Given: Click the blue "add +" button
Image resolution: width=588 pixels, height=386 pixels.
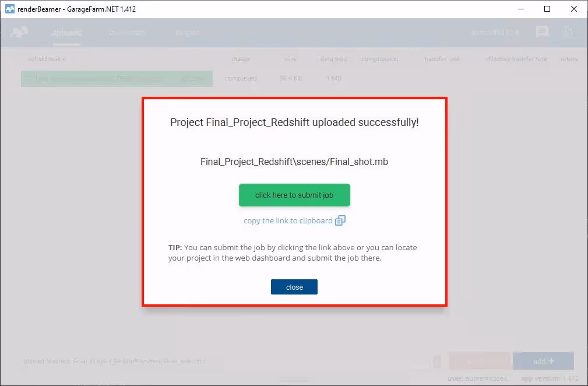Looking at the screenshot, I should [x=543, y=361].
